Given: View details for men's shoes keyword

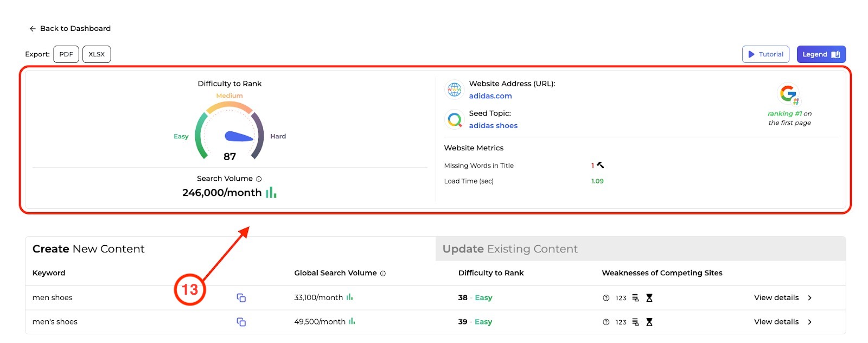Looking at the screenshot, I should coord(776,322).
